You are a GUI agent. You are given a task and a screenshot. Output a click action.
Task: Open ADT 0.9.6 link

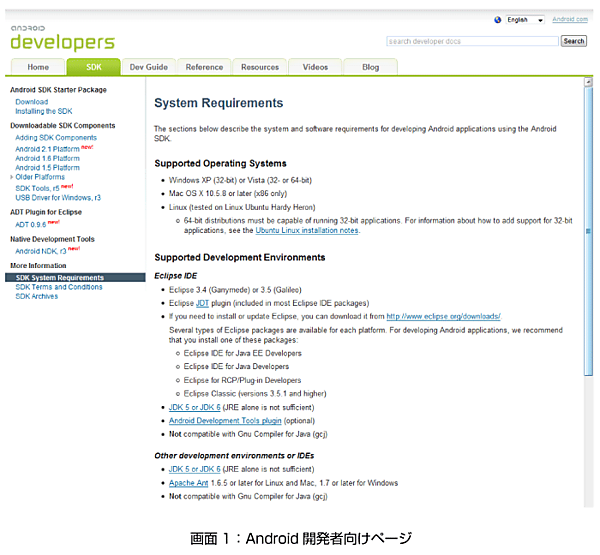pos(31,225)
